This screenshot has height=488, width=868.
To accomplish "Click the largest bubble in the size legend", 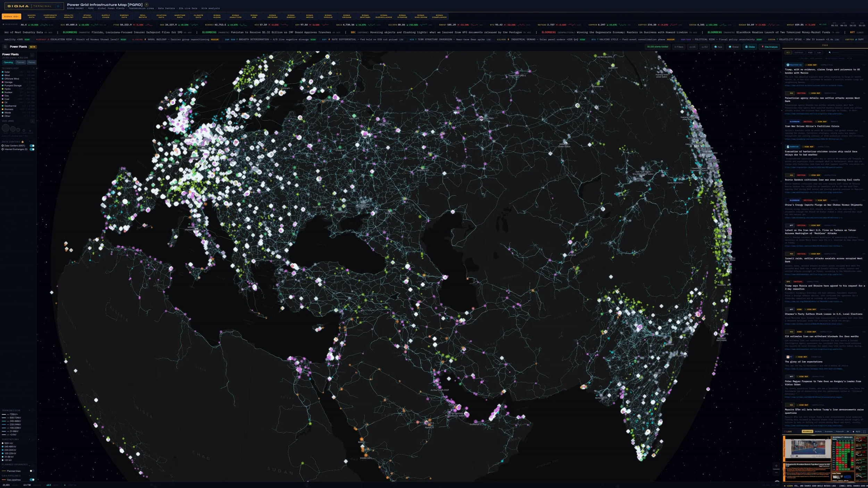I will pos(6,128).
